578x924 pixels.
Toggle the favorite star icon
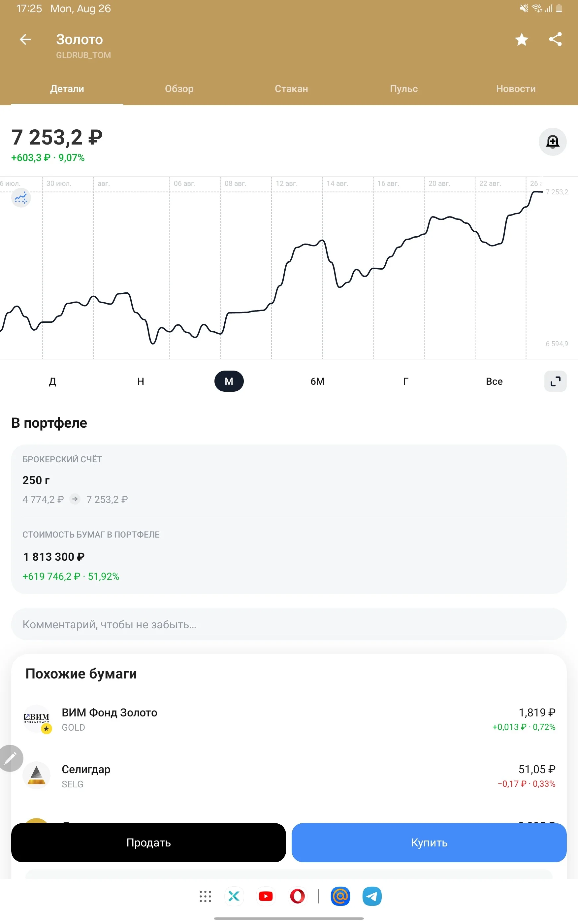pyautogui.click(x=522, y=39)
